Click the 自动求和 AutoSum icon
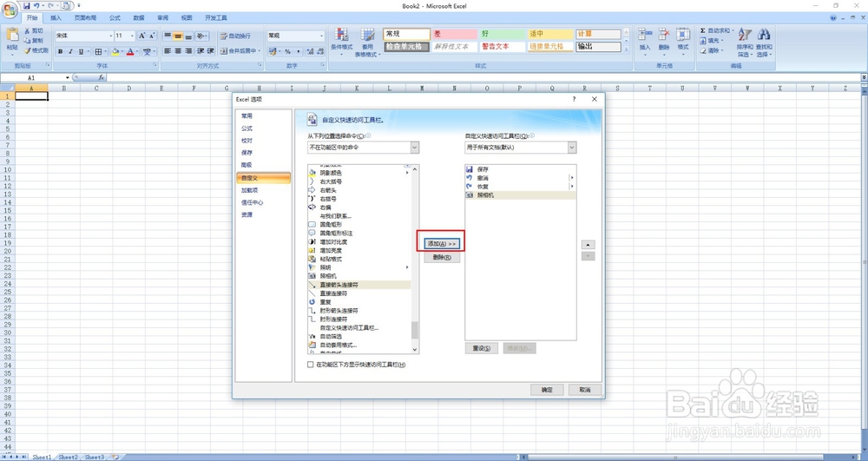The height and width of the screenshot is (461, 868). [x=703, y=31]
